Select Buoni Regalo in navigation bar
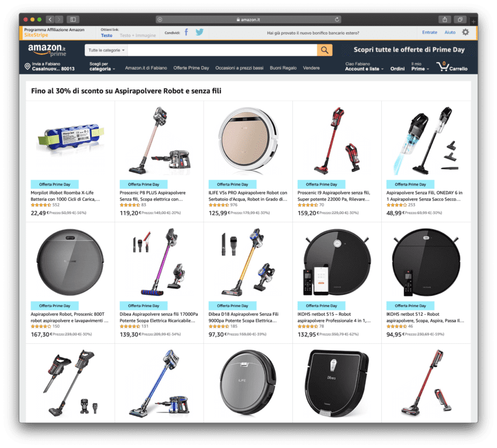Viewport: 497px width, 448px height. [283, 68]
